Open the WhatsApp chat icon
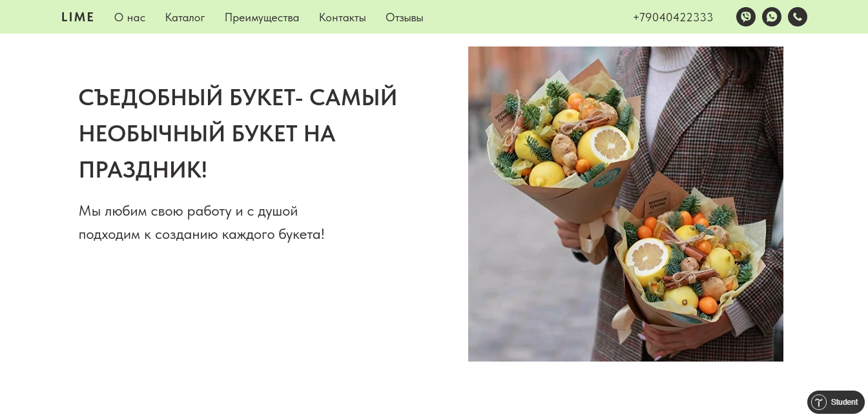 [x=772, y=17]
